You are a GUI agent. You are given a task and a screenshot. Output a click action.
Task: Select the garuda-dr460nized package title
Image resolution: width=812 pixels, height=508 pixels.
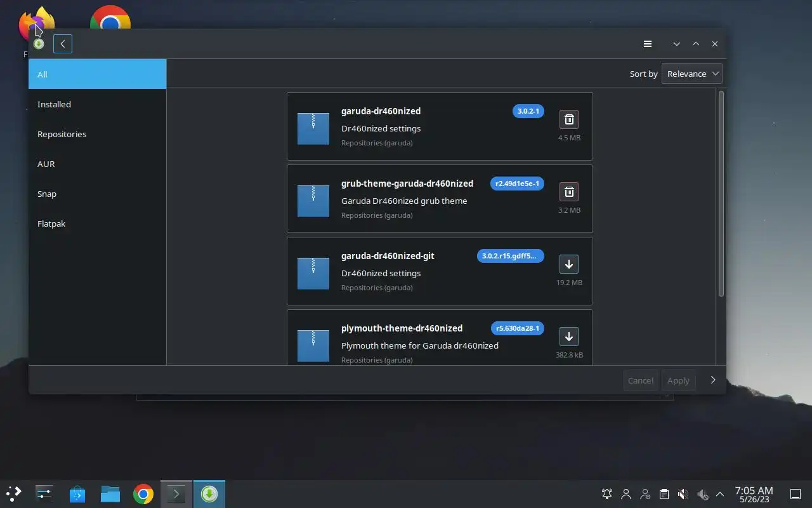381,111
